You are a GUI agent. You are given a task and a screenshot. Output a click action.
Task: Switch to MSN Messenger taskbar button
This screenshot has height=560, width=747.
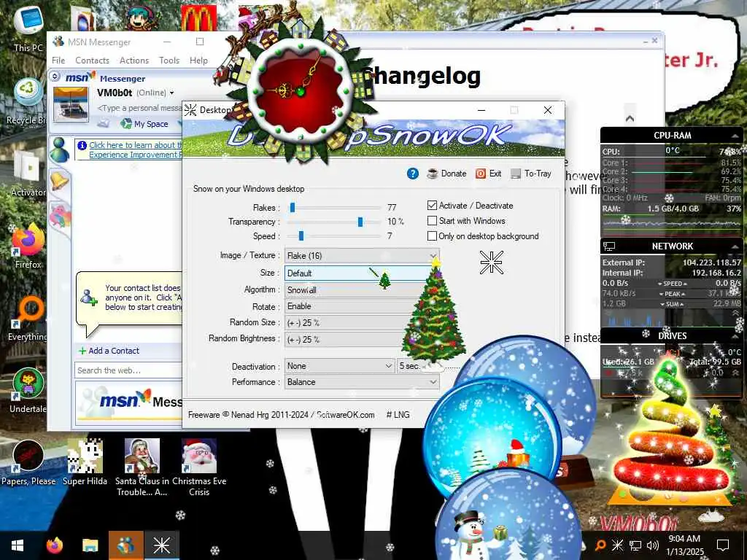pos(125,545)
